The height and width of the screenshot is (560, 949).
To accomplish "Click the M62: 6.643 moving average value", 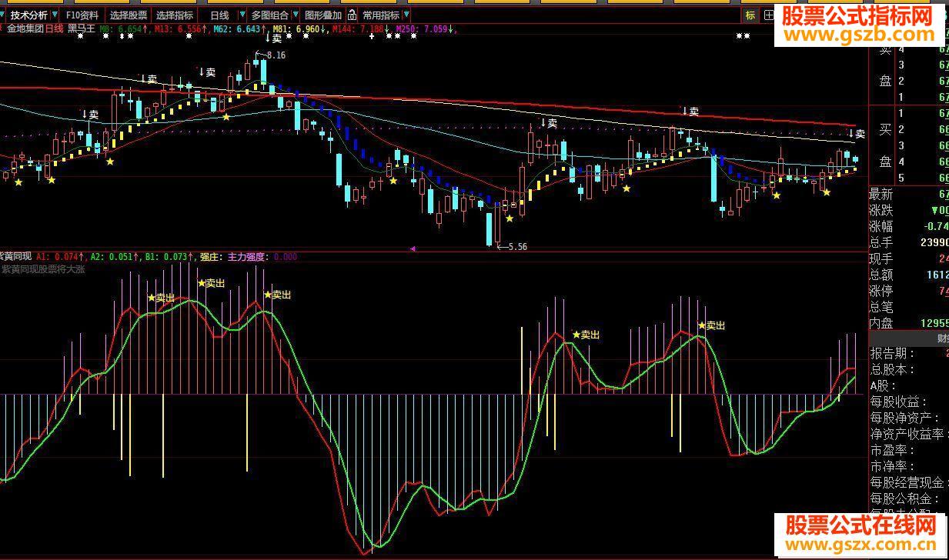I will click(x=239, y=28).
